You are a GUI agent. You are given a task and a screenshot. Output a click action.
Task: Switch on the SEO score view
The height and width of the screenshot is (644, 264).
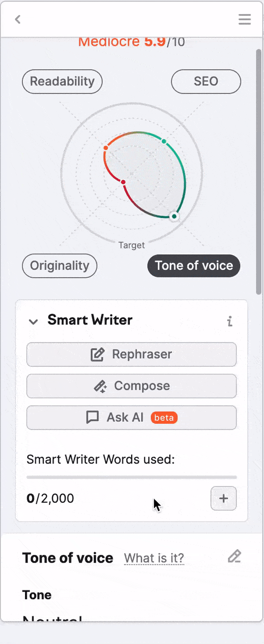click(206, 81)
